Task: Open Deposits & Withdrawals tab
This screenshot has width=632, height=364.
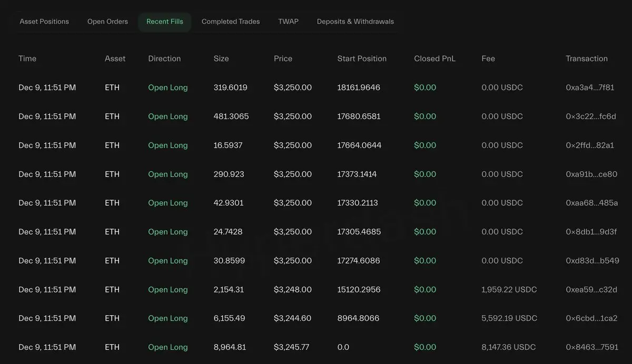Action: coord(355,22)
